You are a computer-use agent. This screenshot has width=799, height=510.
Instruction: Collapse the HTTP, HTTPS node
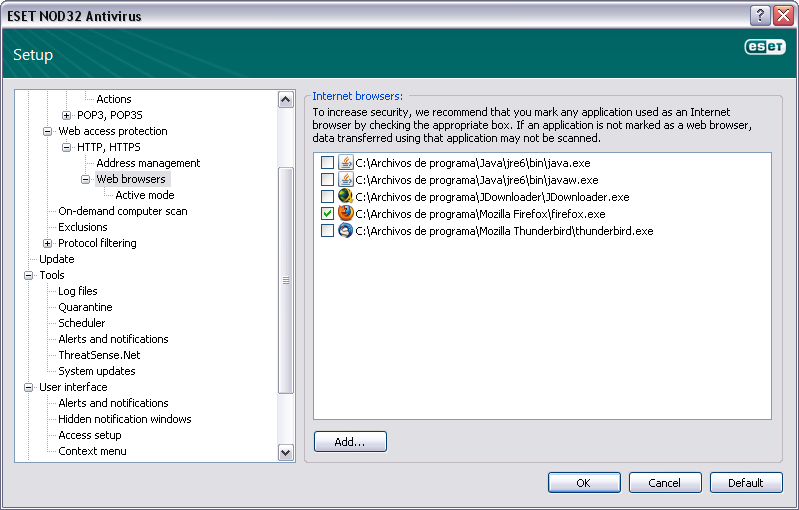(x=66, y=147)
